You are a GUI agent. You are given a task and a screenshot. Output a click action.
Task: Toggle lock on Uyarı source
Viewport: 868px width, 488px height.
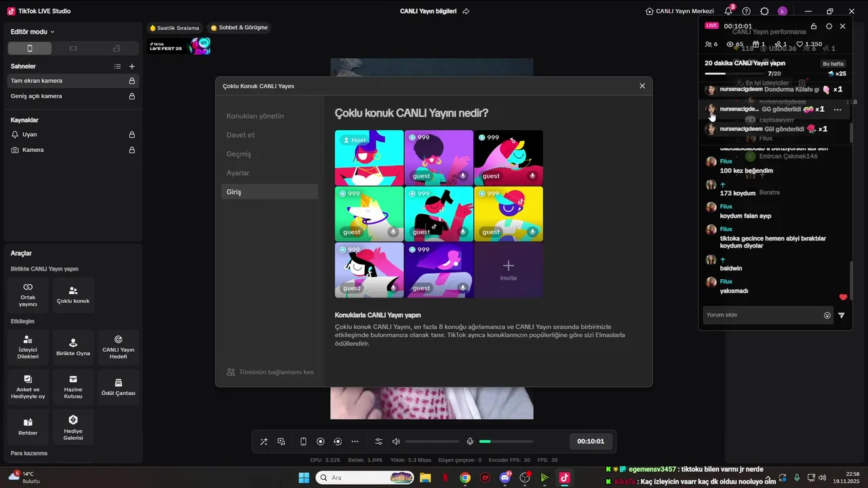click(x=132, y=134)
